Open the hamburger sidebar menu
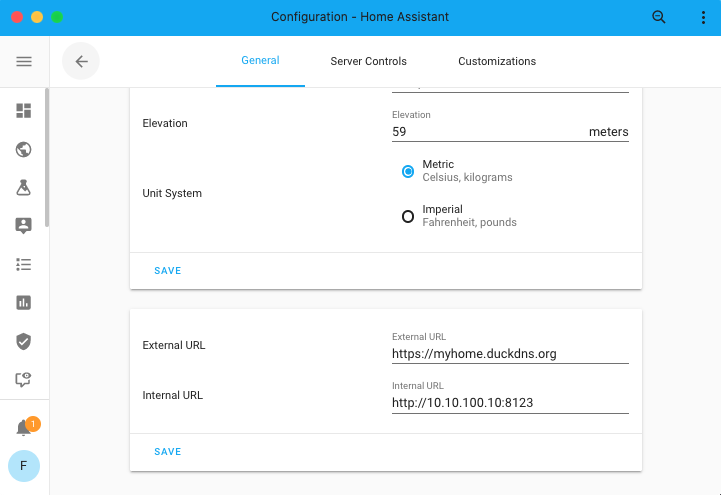Screen dimensions: 721x495 (24, 61)
